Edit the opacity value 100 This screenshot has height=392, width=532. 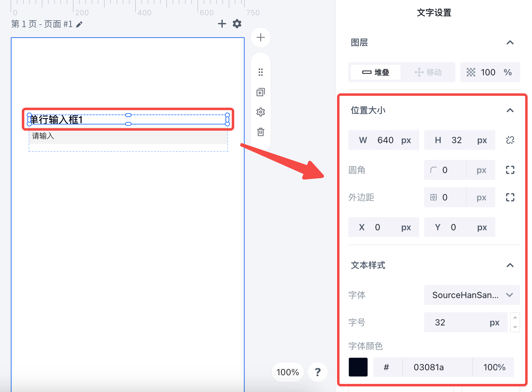click(x=488, y=72)
